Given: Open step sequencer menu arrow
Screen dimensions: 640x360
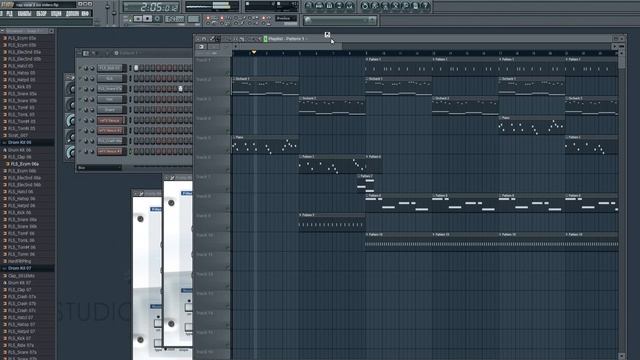Looking at the screenshot, I should [80, 53].
